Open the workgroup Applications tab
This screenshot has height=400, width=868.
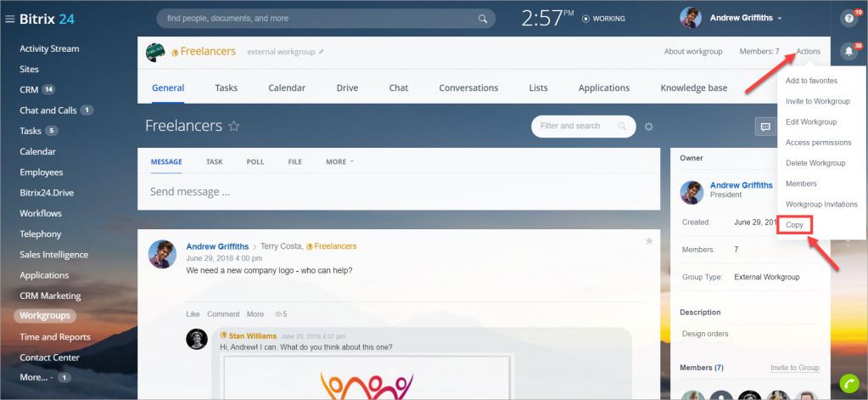click(604, 87)
